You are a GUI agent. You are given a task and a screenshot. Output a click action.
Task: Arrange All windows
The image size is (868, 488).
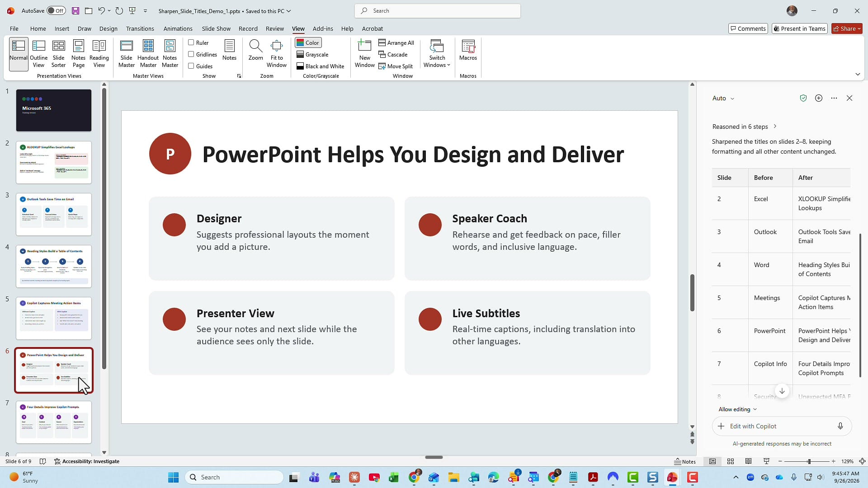396,42
